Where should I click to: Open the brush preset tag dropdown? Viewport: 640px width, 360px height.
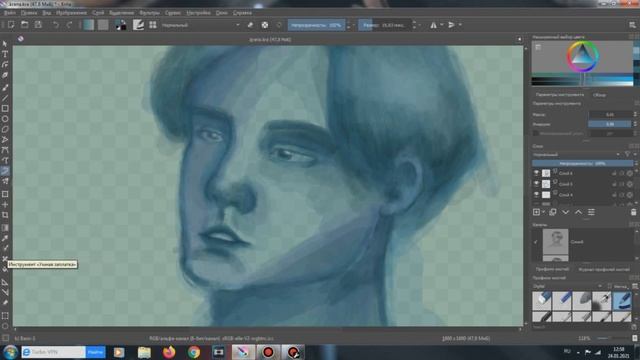coord(568,286)
